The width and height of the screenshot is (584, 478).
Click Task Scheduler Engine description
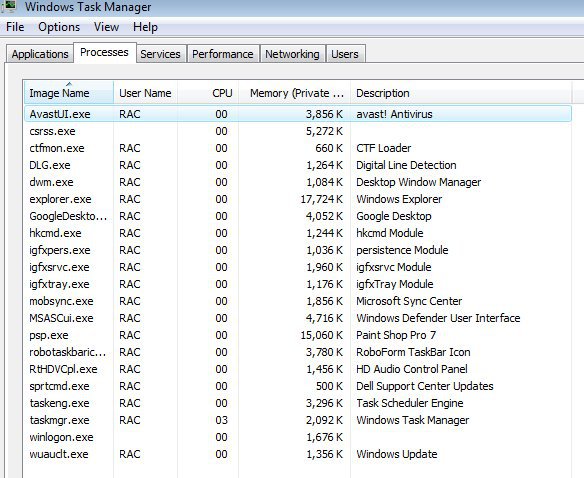coord(410,403)
